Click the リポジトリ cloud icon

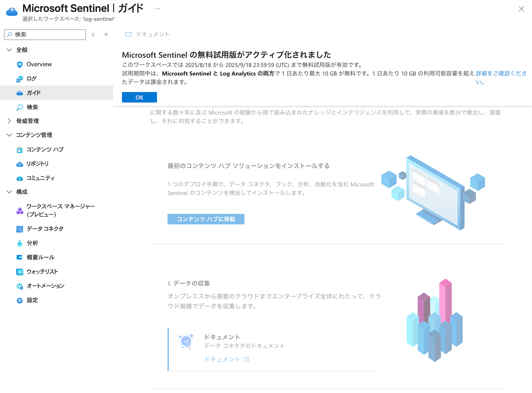coord(20,164)
